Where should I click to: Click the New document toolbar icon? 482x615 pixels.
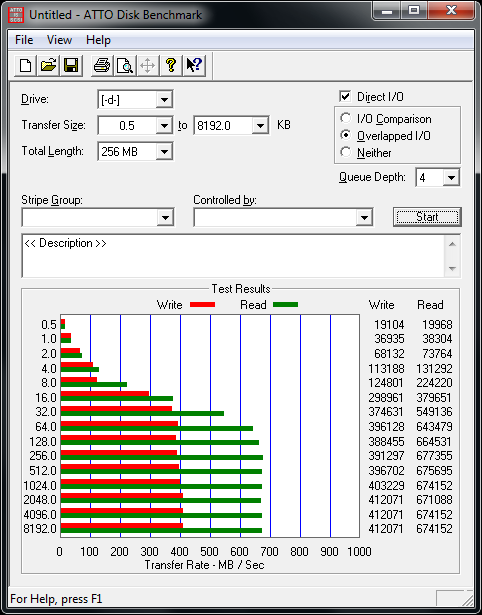click(26, 66)
